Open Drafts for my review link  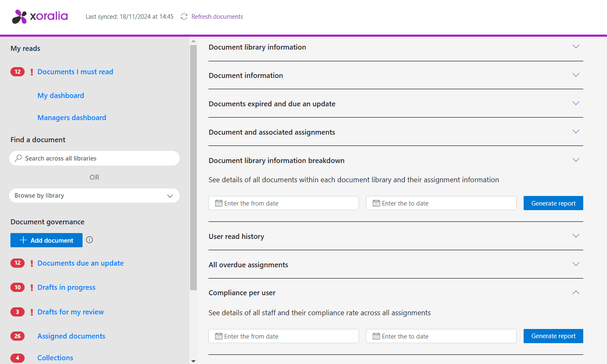[x=70, y=312]
